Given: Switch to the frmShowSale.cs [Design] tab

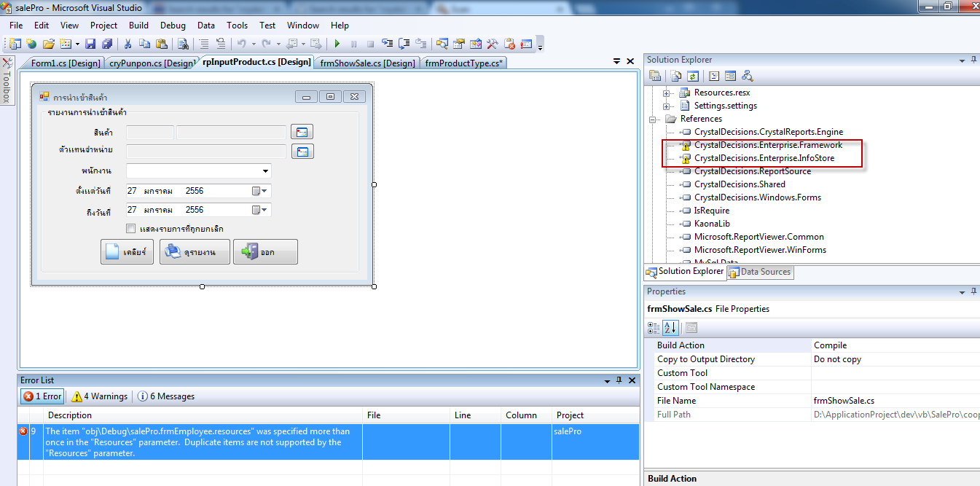Looking at the screenshot, I should pyautogui.click(x=367, y=63).
